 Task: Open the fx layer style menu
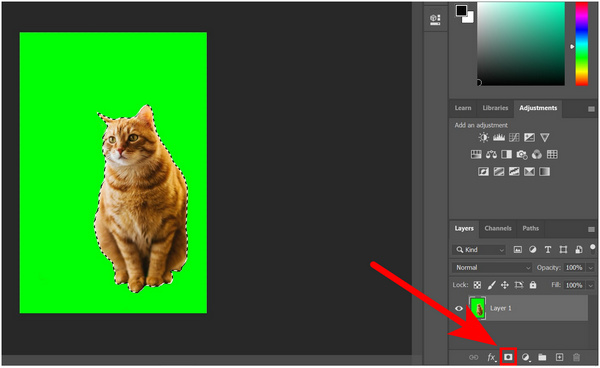tap(491, 357)
